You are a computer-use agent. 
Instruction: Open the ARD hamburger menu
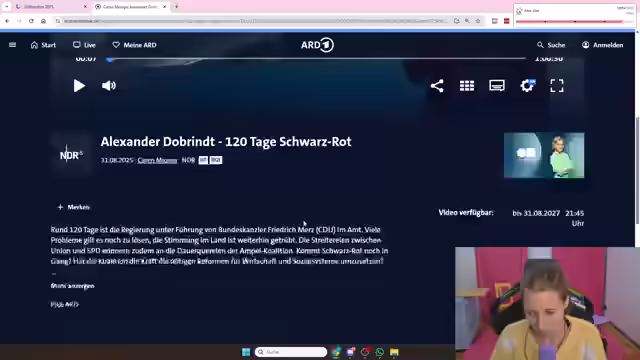pos(13,45)
